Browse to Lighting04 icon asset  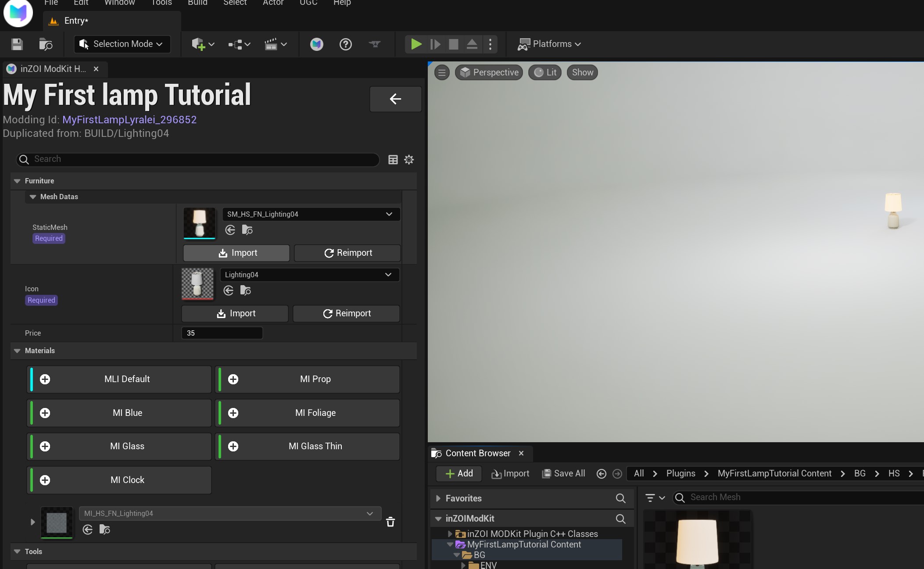pyautogui.click(x=246, y=290)
